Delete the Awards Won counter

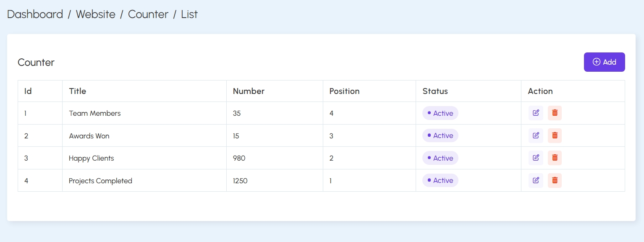(x=555, y=135)
